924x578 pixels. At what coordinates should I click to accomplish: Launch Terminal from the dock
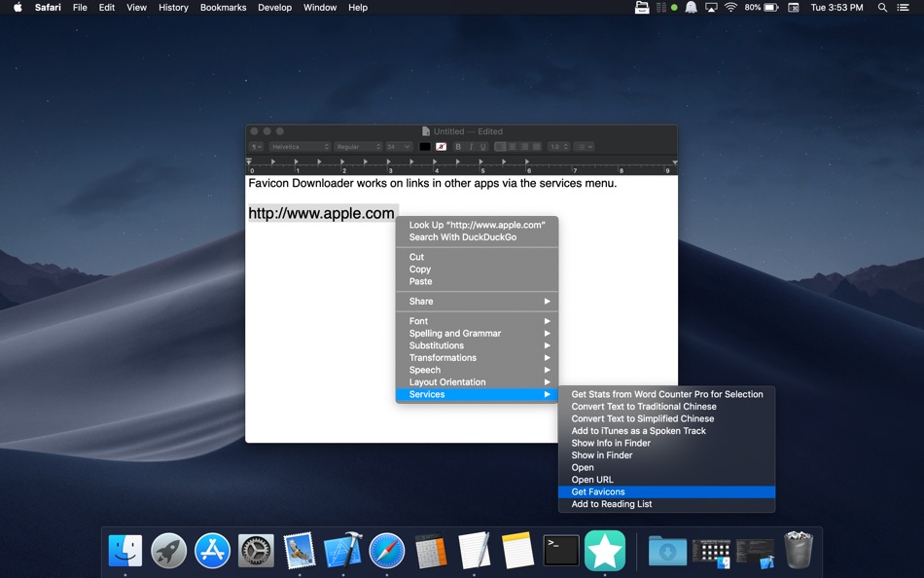[x=561, y=551]
